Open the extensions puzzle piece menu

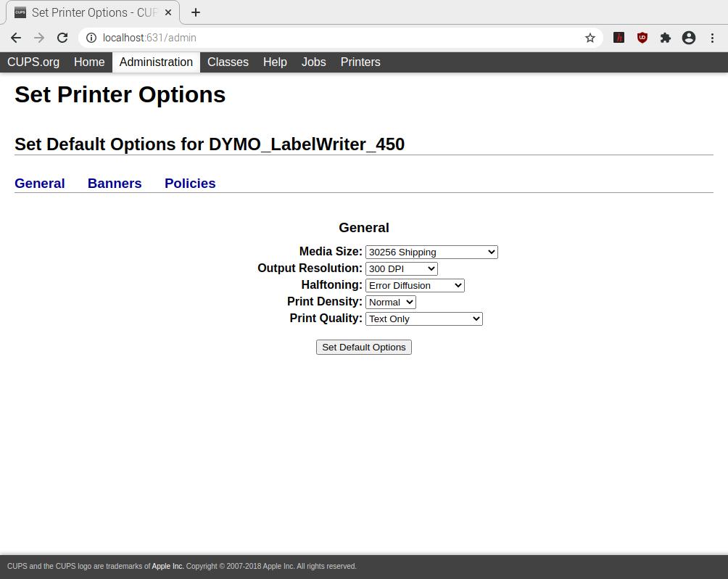665,38
